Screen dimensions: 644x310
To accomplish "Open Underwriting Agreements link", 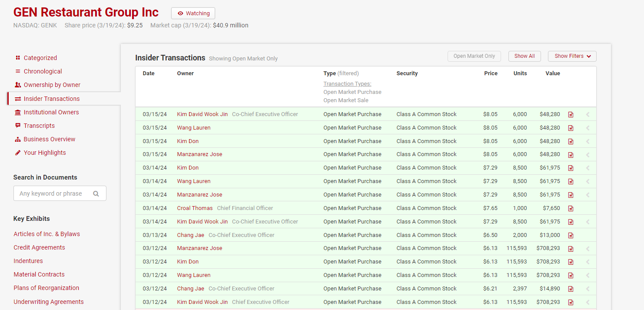I will 49,302.
